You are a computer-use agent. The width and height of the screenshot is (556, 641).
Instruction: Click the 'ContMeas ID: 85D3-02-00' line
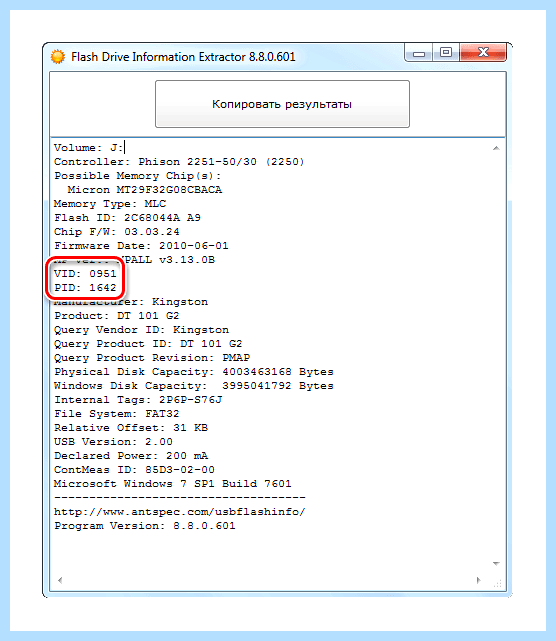coord(135,469)
